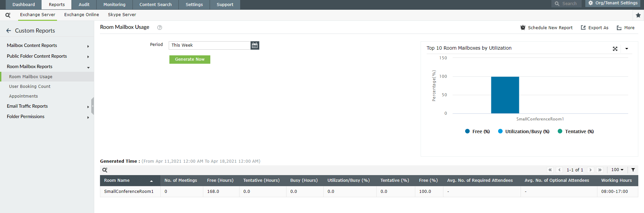Open the Monitoring tab

(x=114, y=5)
